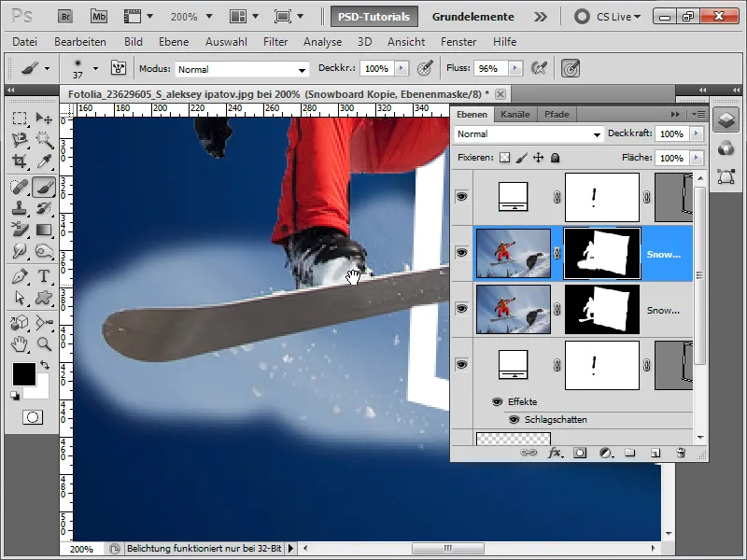
Task: Select the Magic Wand tool
Action: click(44, 139)
